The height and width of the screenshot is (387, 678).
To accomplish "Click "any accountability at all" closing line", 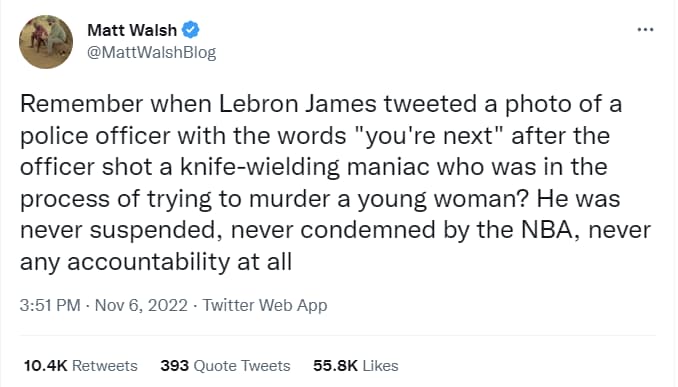I will point(156,262).
